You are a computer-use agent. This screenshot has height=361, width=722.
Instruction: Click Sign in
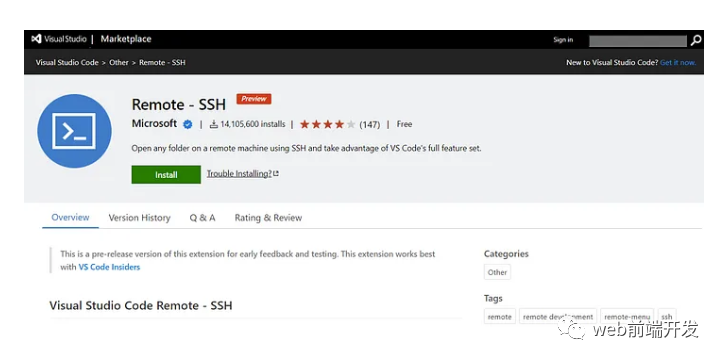point(563,40)
